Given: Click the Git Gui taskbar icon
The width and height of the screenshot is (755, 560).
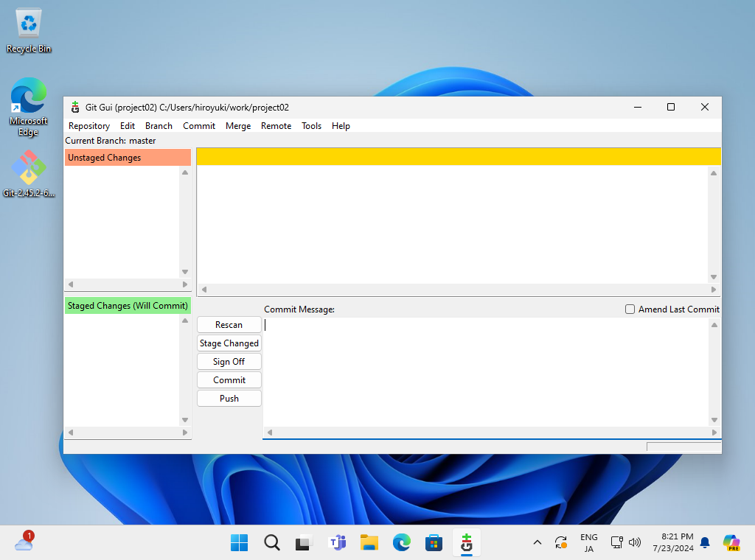Looking at the screenshot, I should (467, 542).
